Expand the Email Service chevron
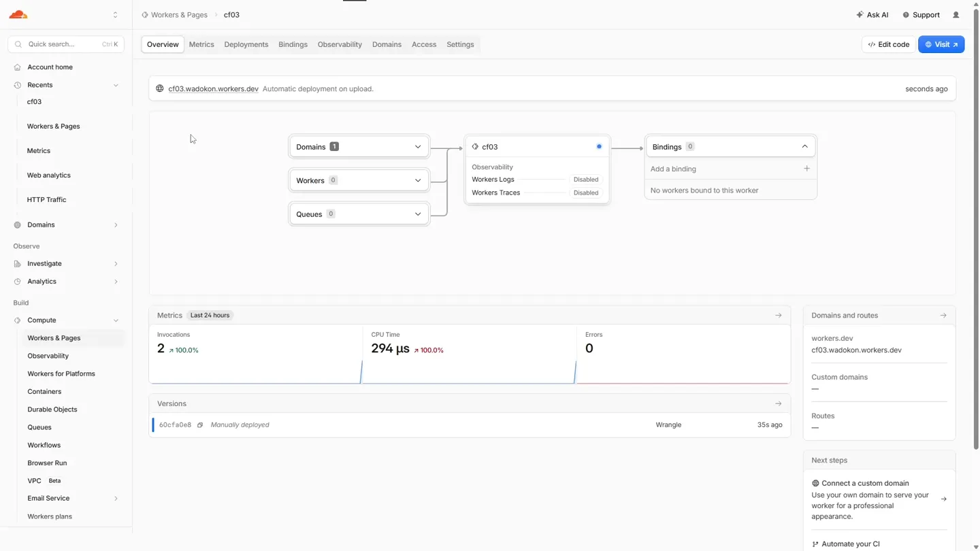This screenshot has width=980, height=551. [116, 499]
